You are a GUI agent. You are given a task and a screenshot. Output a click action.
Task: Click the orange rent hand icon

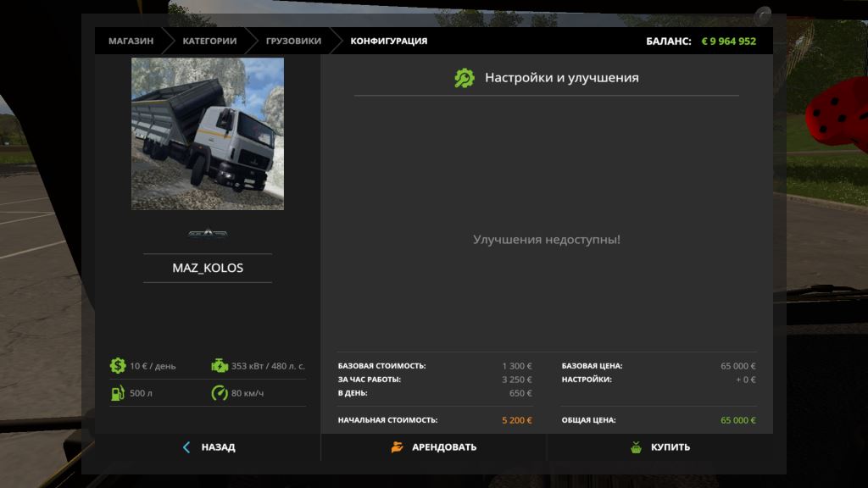[x=398, y=447]
